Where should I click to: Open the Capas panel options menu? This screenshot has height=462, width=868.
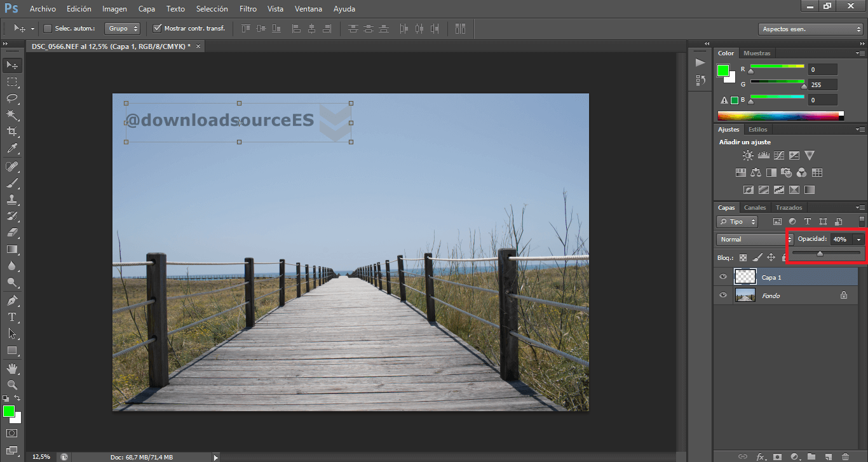[860, 208]
